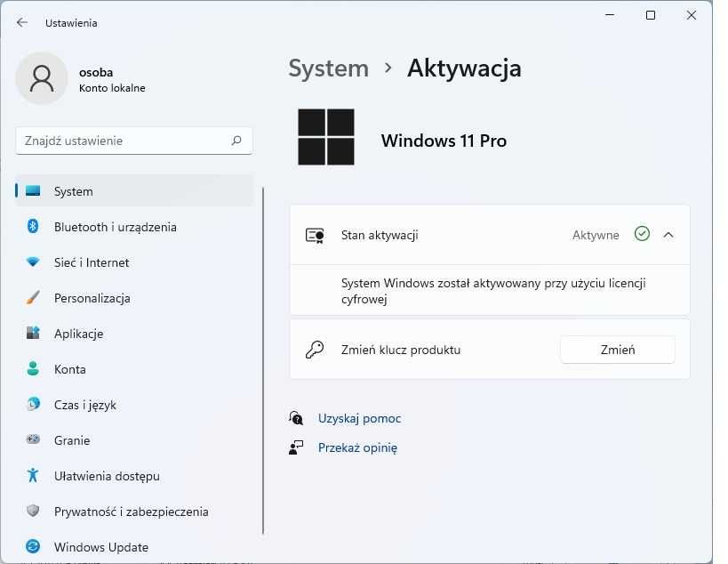Viewport: 728px width, 564px height.
Task: Click the search magnifier icon
Action: pyautogui.click(x=236, y=141)
